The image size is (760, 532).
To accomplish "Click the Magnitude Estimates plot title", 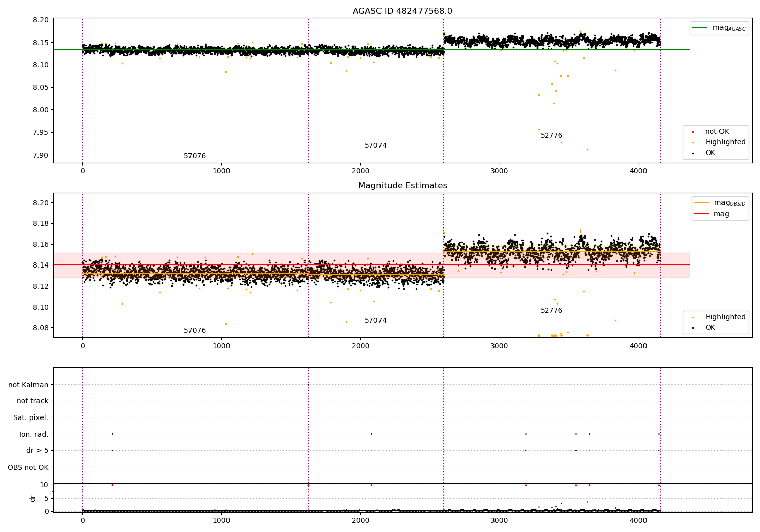I will point(402,186).
